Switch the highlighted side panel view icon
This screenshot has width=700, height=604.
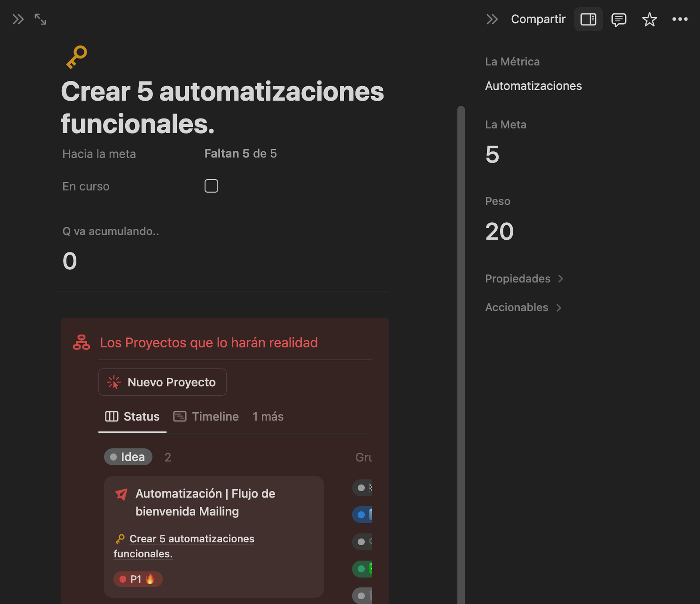click(588, 19)
